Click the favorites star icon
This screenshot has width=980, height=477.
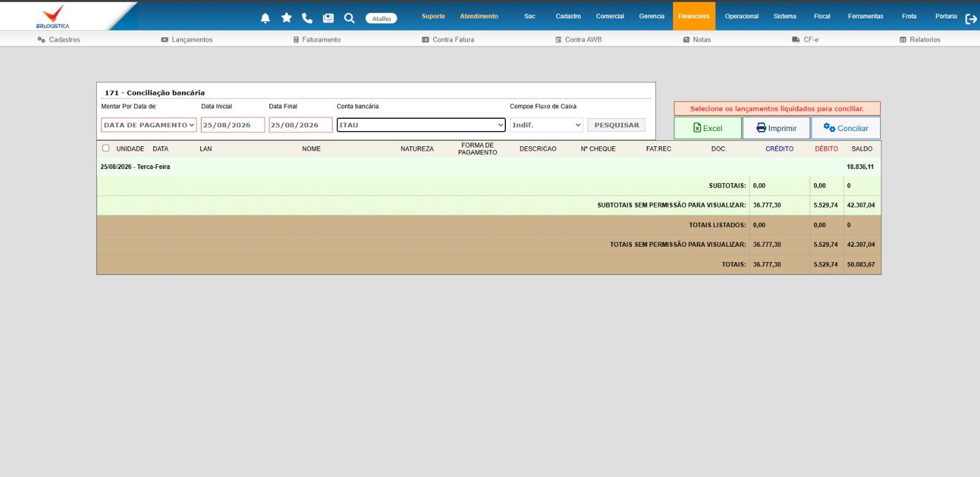[x=286, y=18]
